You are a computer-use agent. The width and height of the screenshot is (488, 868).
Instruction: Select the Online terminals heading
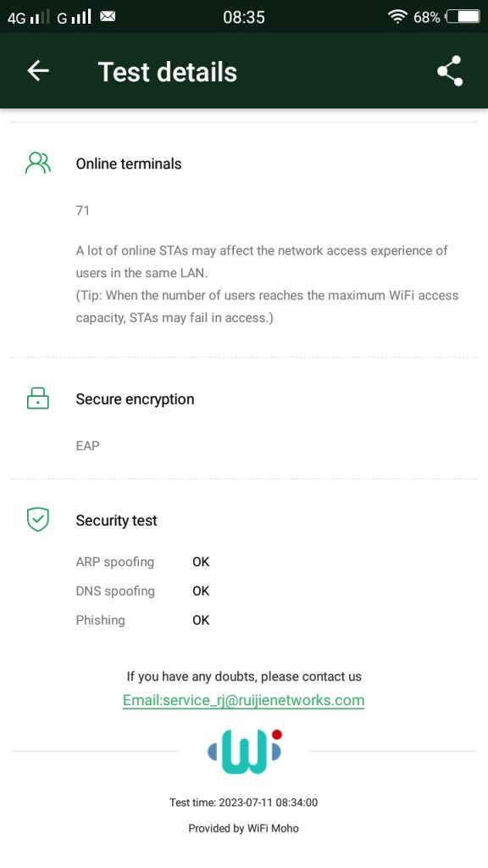point(129,164)
